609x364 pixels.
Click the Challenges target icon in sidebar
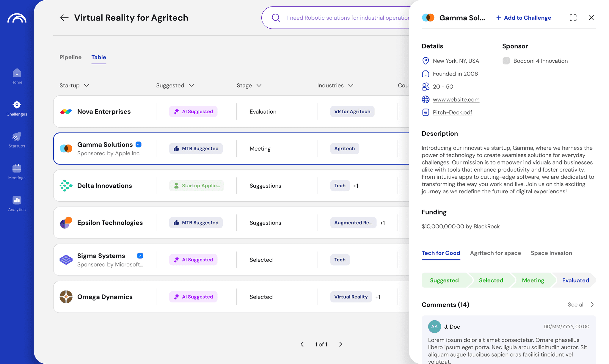click(x=17, y=105)
